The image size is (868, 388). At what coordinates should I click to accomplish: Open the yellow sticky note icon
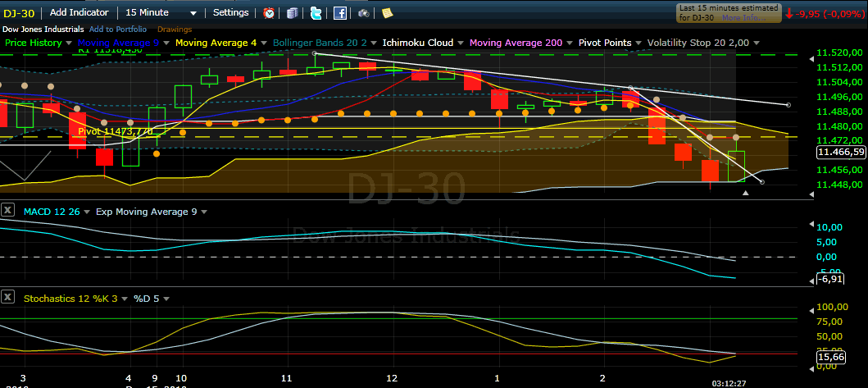(387, 13)
